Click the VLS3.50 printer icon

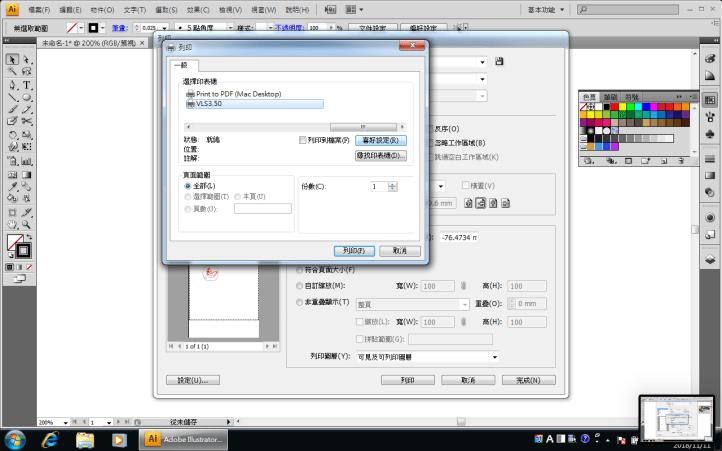point(190,103)
